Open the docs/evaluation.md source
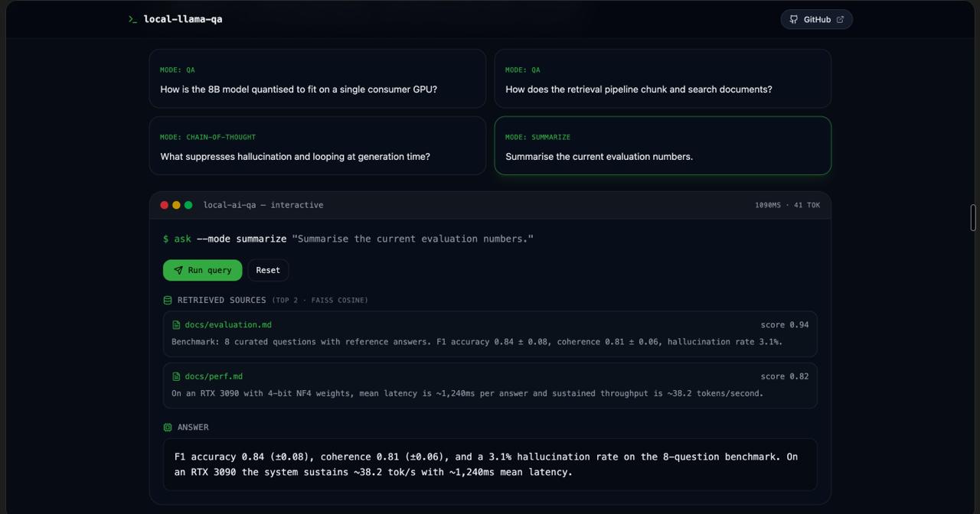 click(228, 325)
